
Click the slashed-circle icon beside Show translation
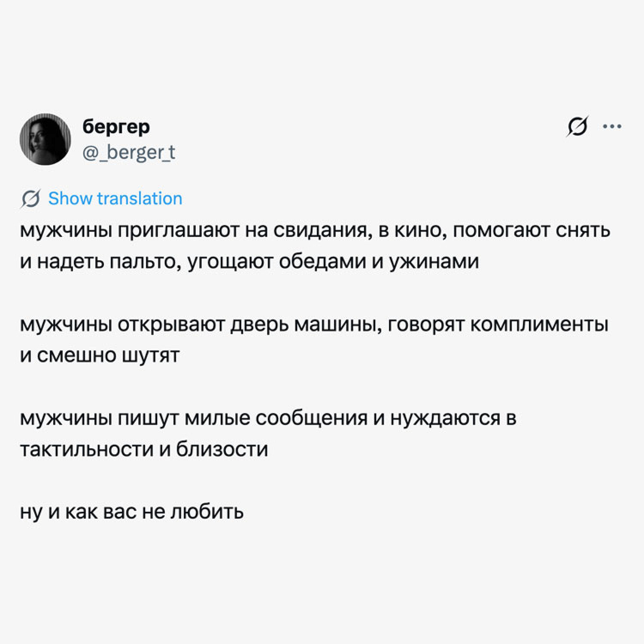click(x=31, y=199)
